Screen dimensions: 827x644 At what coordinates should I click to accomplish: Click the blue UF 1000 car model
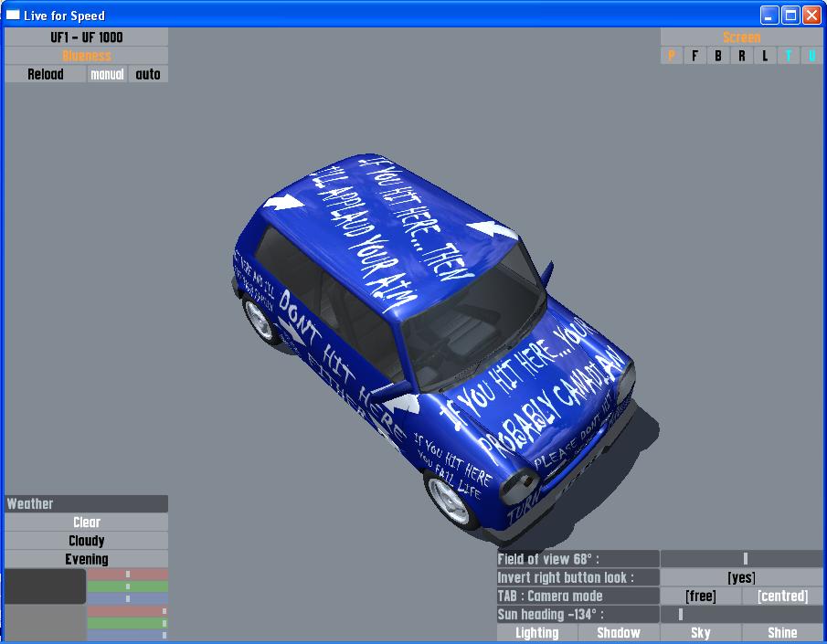point(432,348)
